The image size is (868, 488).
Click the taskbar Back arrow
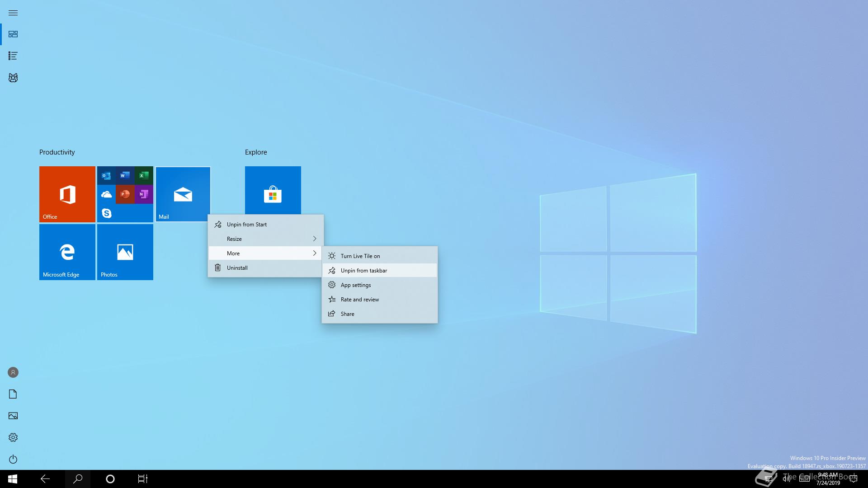45,479
